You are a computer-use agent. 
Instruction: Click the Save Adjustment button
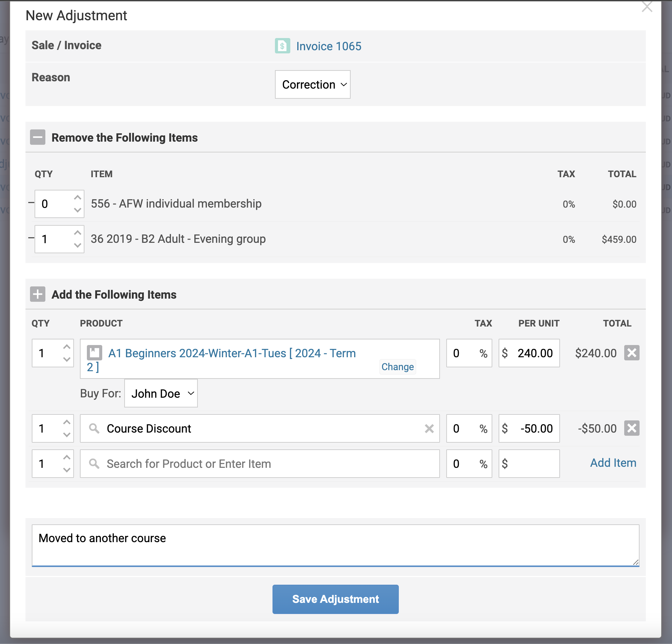pyautogui.click(x=335, y=599)
